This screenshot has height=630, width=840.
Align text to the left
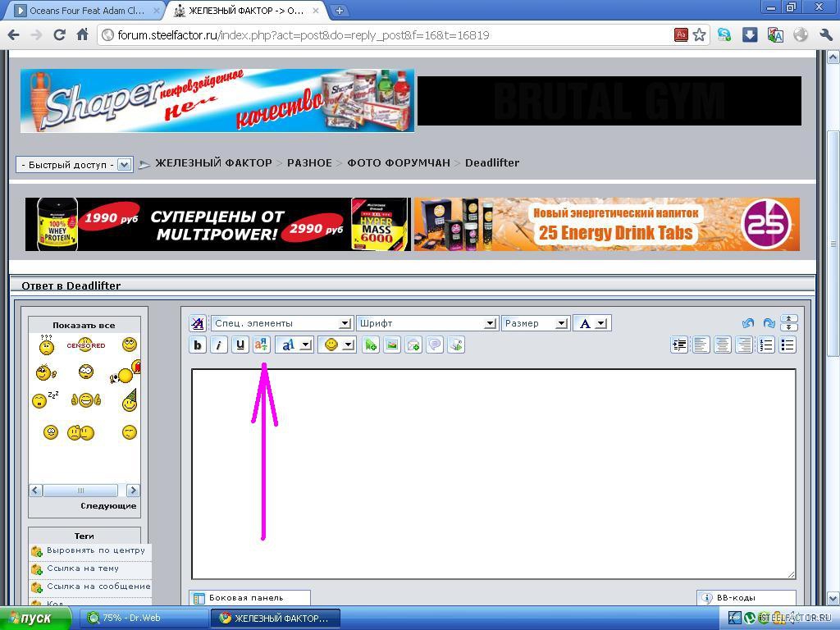tap(701, 345)
